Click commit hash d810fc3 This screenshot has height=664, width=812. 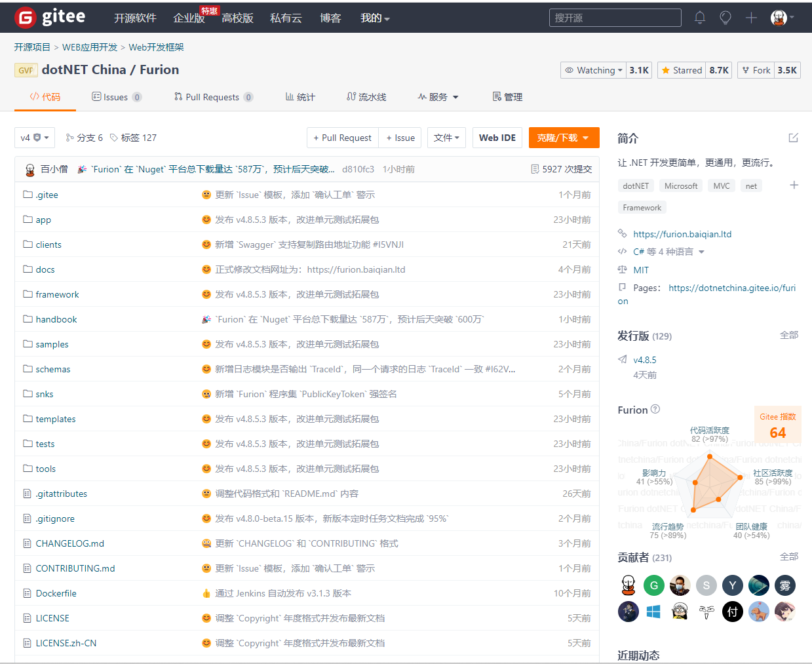click(358, 169)
